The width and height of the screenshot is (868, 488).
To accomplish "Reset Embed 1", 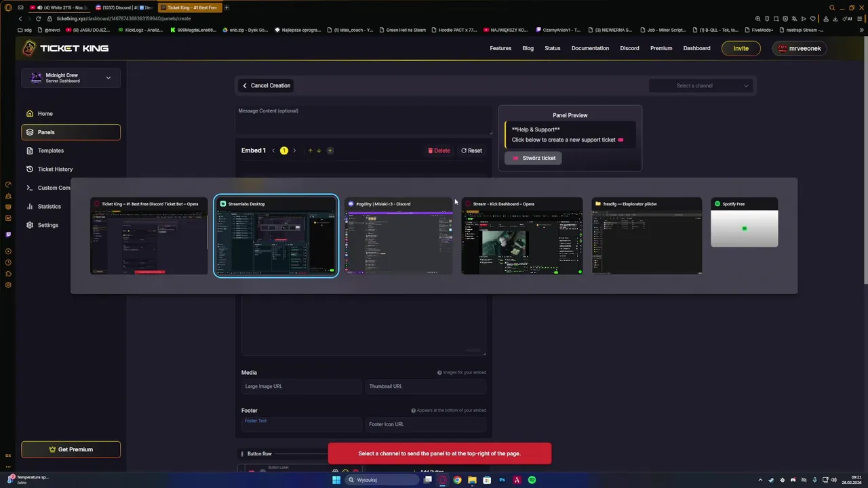I will (x=472, y=150).
